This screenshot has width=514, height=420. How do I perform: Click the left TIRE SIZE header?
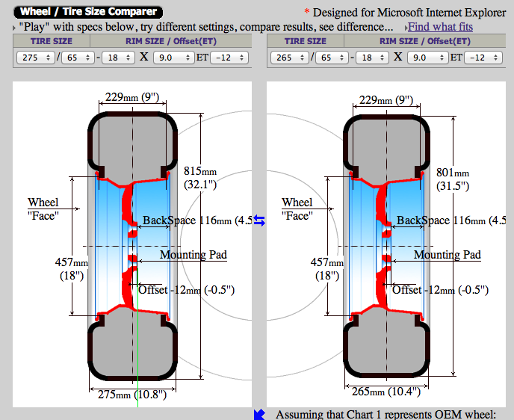pyautogui.click(x=52, y=41)
